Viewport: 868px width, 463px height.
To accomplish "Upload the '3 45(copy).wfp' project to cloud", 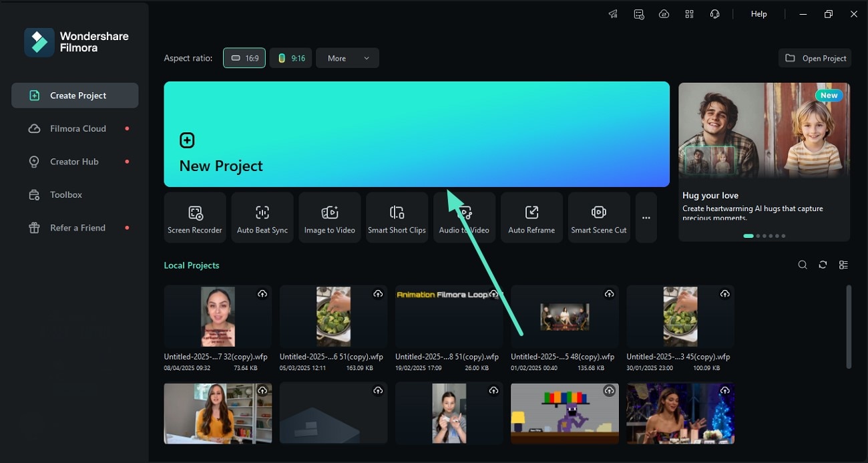I will [724, 294].
